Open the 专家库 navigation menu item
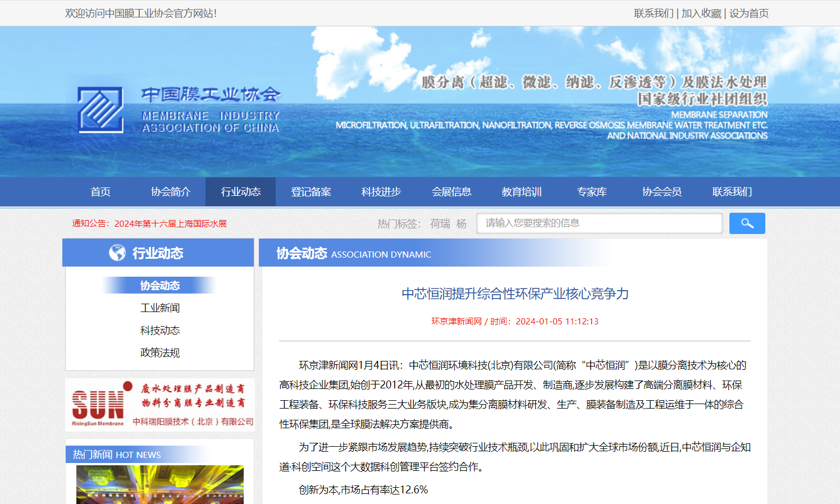840x504 pixels. tap(592, 191)
